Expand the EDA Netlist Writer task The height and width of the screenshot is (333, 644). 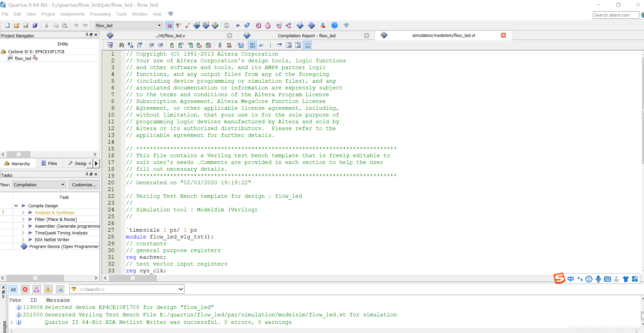click(23, 240)
